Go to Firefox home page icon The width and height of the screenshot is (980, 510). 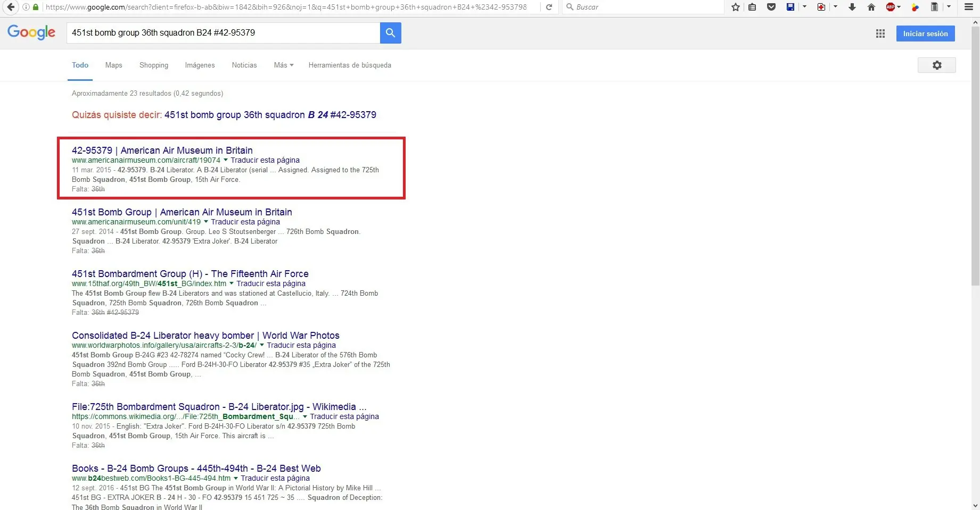click(x=871, y=7)
